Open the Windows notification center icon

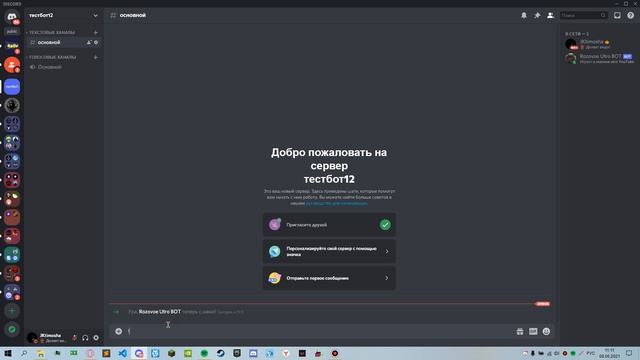(629, 353)
